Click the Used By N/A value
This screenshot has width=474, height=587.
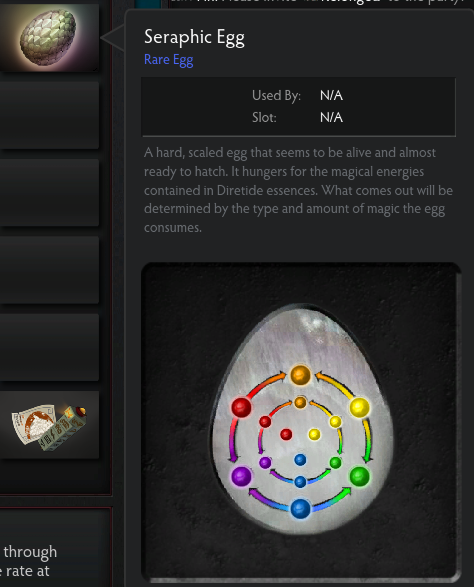(x=331, y=95)
